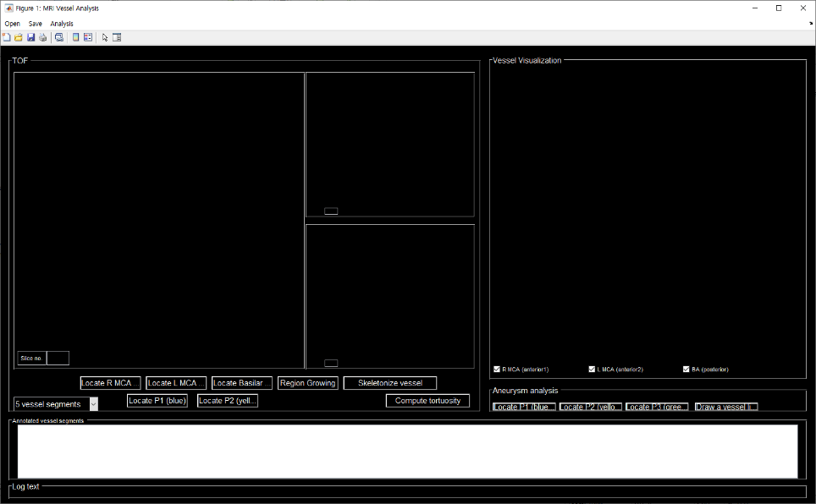Click the Save Figure disk icon

tap(30, 37)
